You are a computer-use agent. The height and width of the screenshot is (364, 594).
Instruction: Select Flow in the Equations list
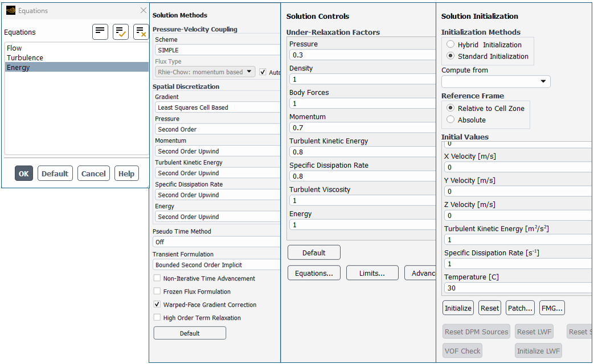pyautogui.click(x=76, y=48)
